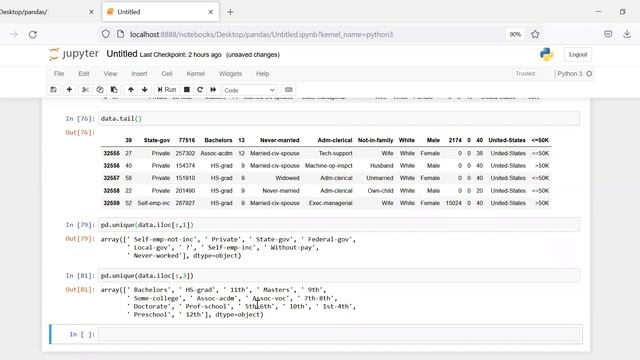Viewport: 640px width, 360px height.
Task: Open the browser downloads panel
Action: coord(627,34)
